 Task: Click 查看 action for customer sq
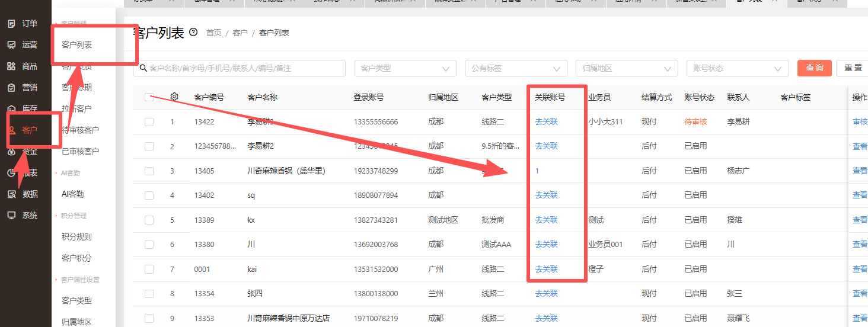[x=860, y=195]
